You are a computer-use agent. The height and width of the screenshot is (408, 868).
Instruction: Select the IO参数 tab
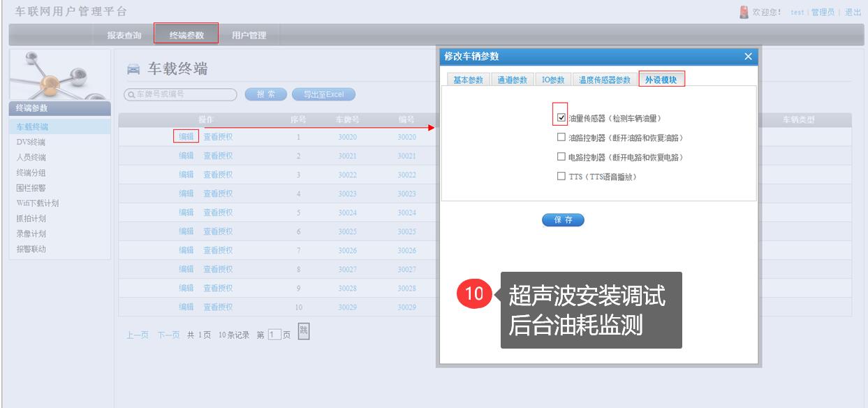553,80
